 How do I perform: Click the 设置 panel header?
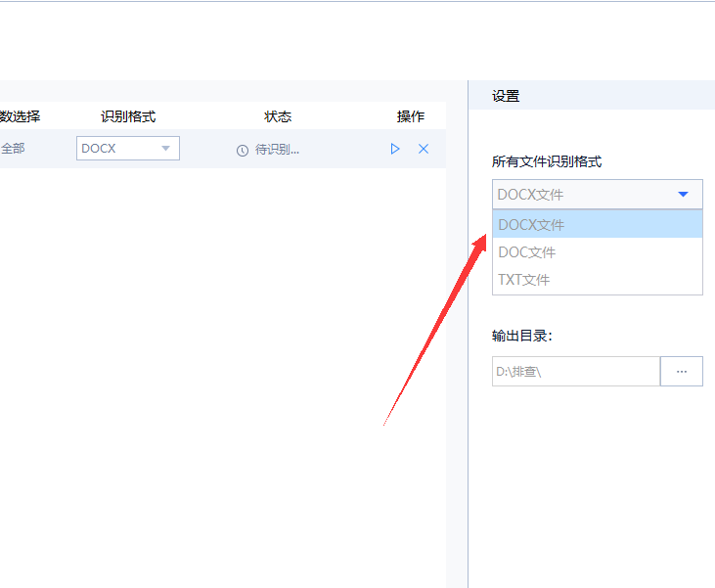(506, 96)
